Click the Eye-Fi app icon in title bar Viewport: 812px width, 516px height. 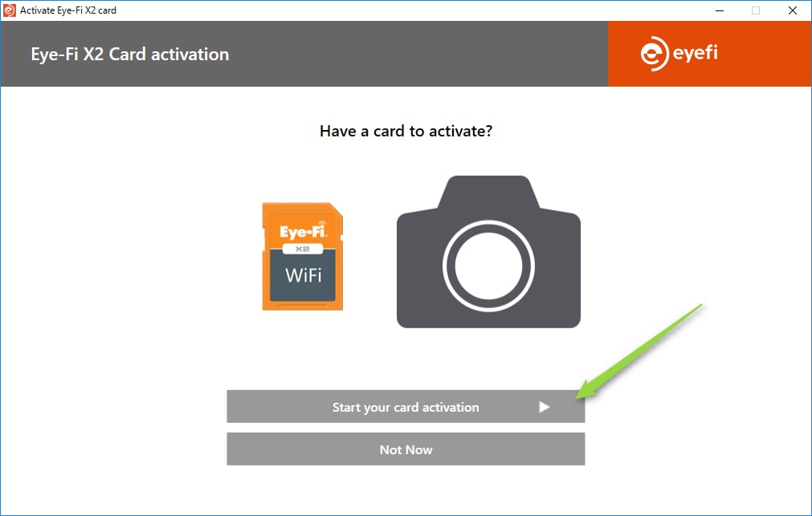(10, 10)
